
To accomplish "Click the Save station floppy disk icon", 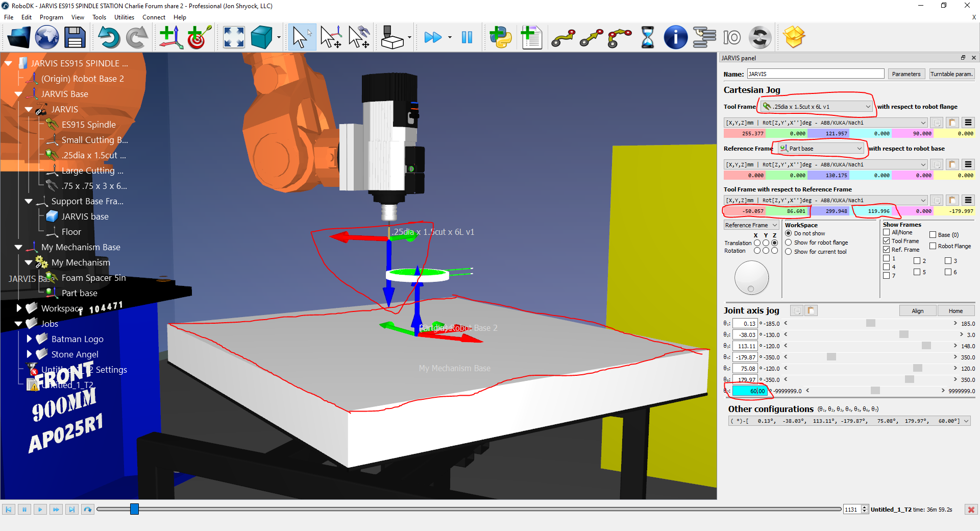I will point(75,38).
